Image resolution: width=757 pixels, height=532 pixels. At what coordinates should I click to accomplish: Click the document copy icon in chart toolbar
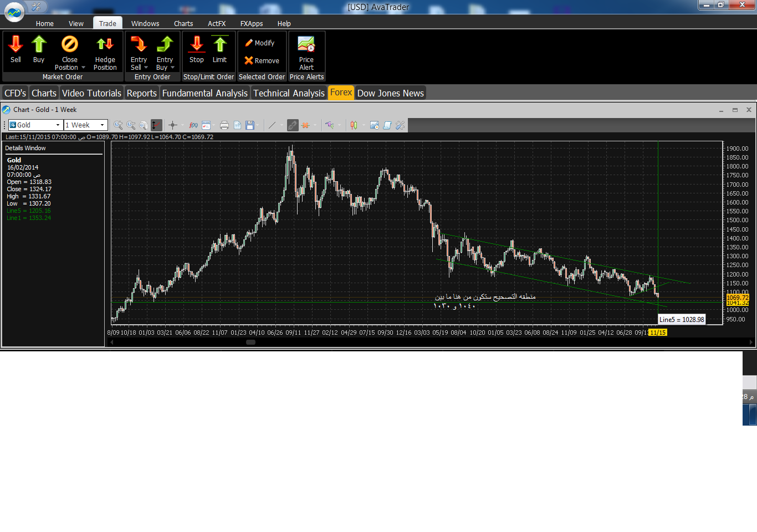click(237, 125)
